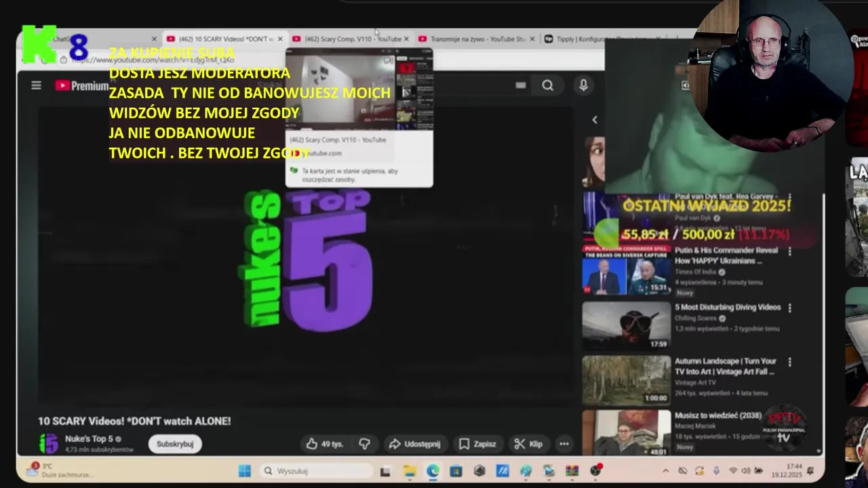Click the Chilling Scares channel name
This screenshot has height=488, width=868.
click(x=696, y=319)
